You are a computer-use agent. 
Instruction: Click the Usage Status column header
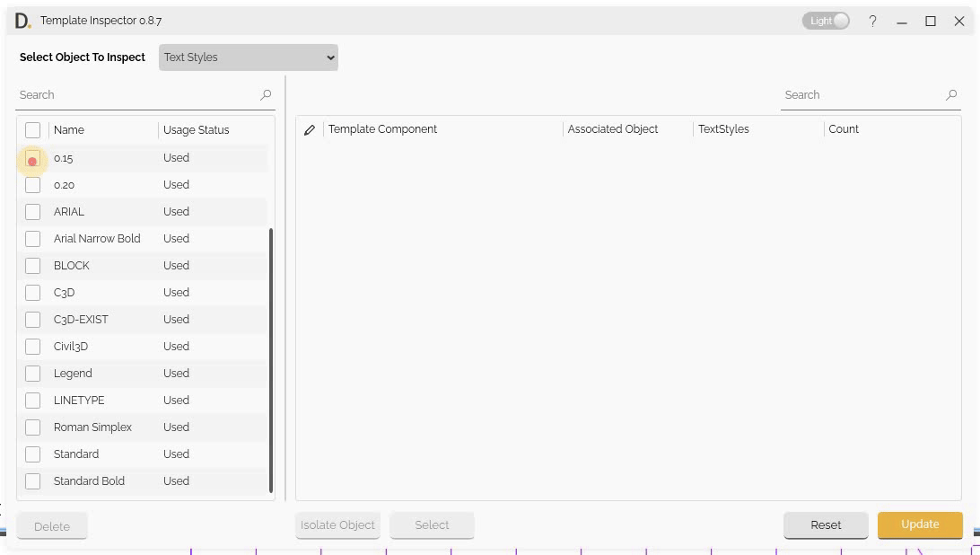[x=196, y=129]
